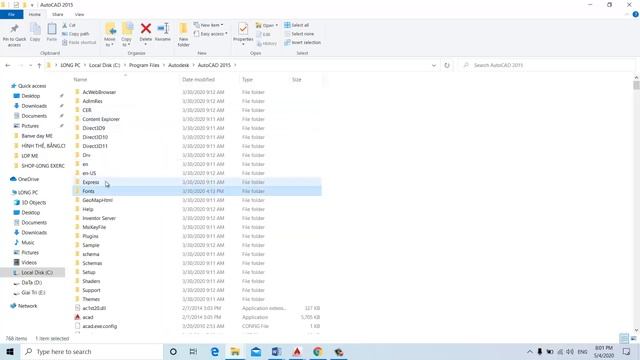The height and width of the screenshot is (360, 640).
Task: Click Autodesk in the address bar
Action: coord(179,65)
